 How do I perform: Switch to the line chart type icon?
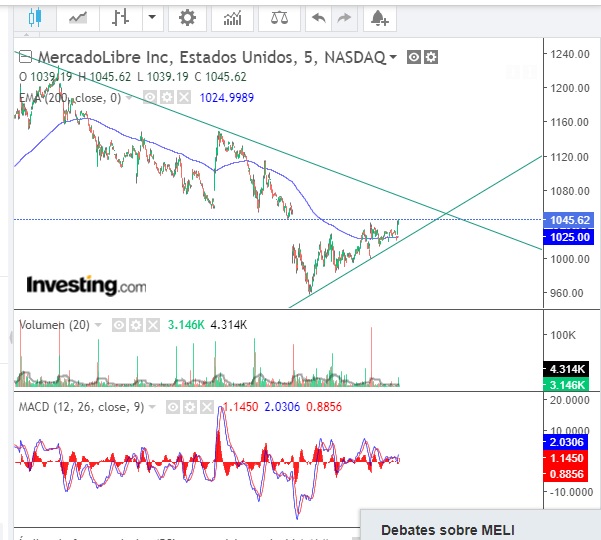click(78, 18)
